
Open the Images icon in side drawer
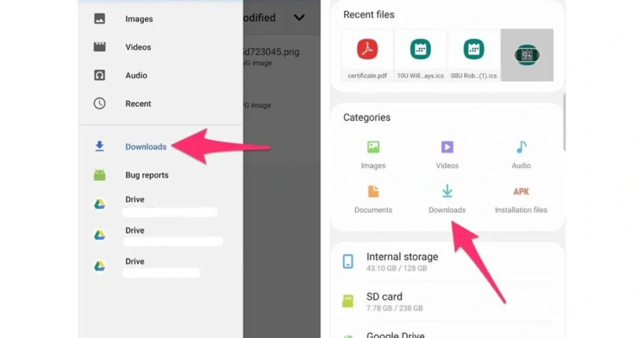99,18
